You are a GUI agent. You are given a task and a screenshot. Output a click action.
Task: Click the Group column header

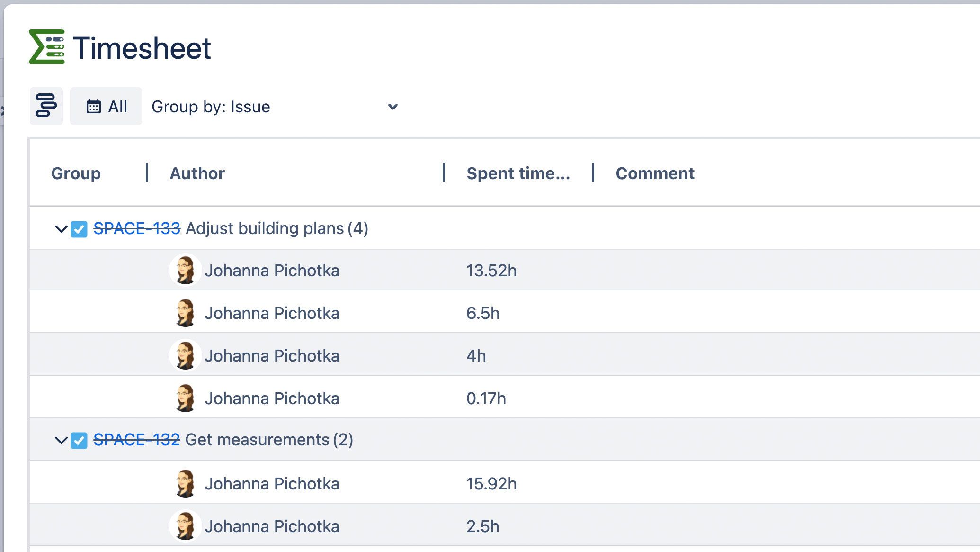point(76,173)
